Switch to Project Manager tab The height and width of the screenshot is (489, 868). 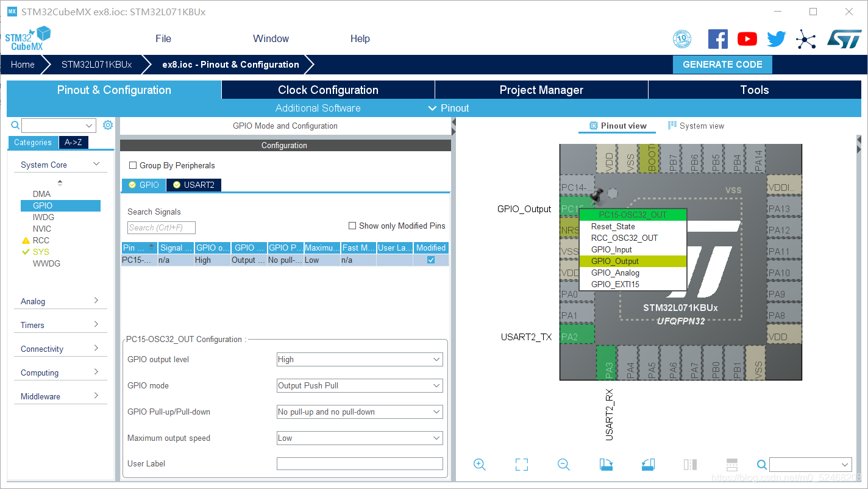click(541, 90)
